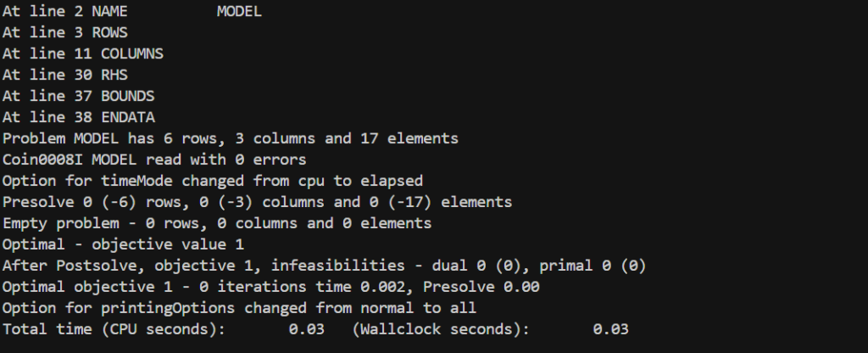
Task: Click the 'Problem MODEL has 6 rows' line
Action: click(231, 138)
